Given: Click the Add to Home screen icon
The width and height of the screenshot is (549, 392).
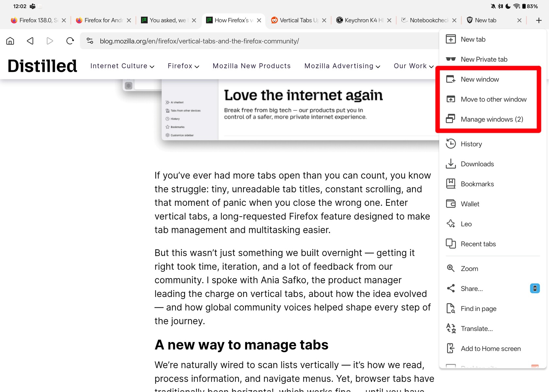Looking at the screenshot, I should (x=451, y=349).
